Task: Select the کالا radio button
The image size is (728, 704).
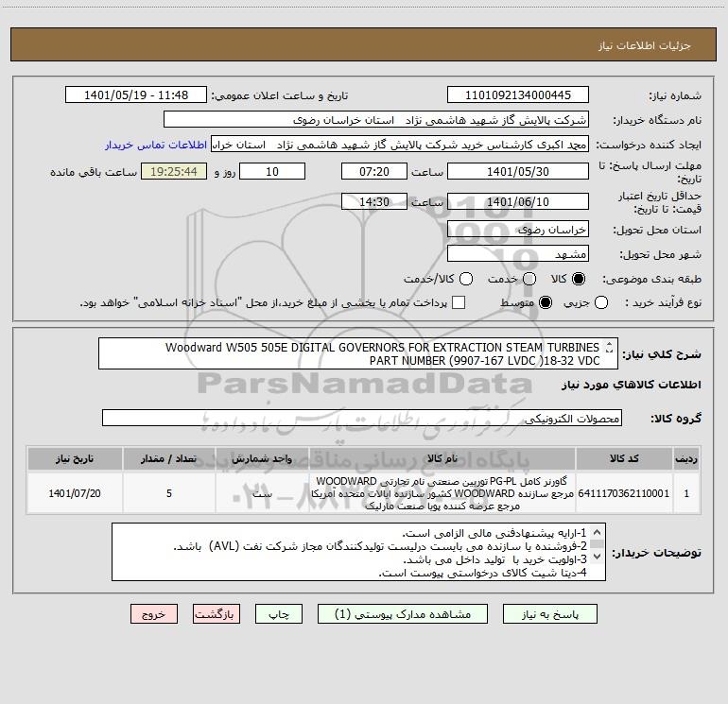Action: click(x=579, y=279)
